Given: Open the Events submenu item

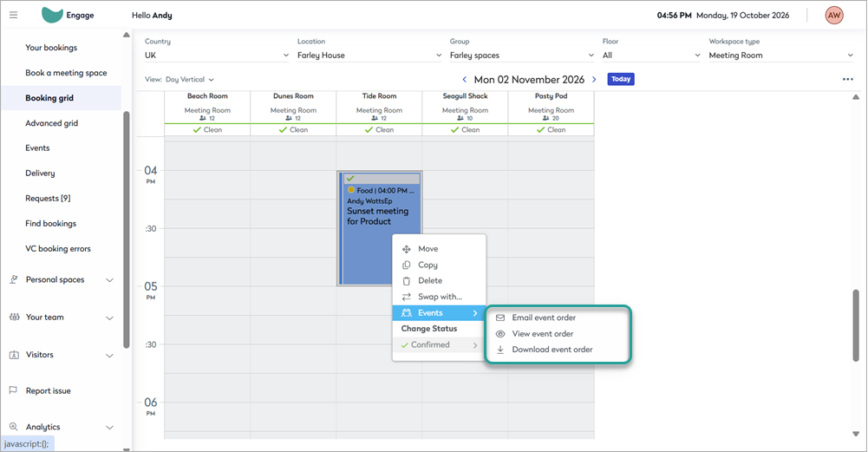Looking at the screenshot, I should (439, 313).
